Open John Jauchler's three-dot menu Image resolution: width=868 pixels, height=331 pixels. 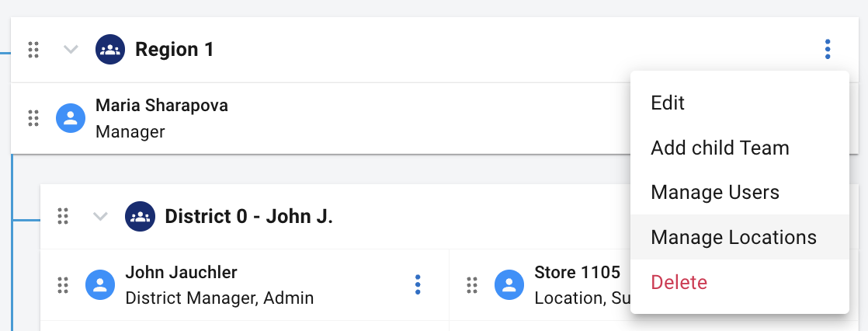[x=418, y=284]
